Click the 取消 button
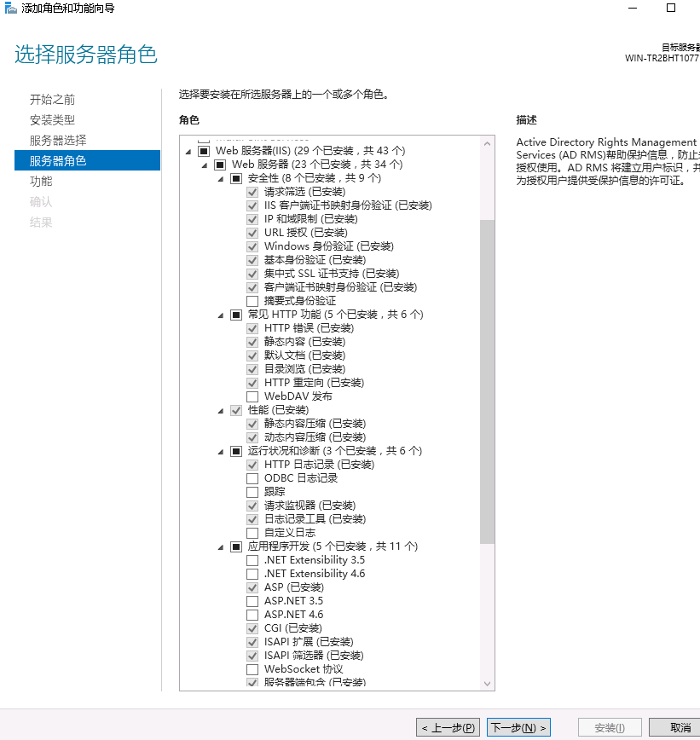700x740 pixels. pos(676,728)
